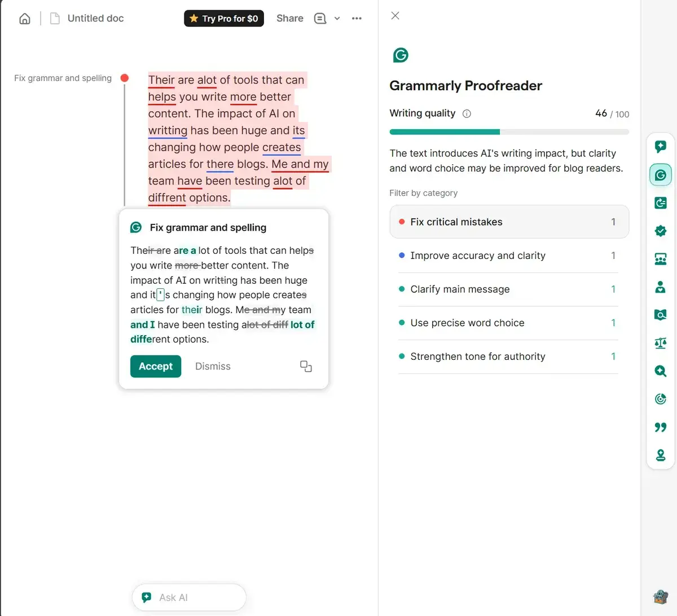The width and height of the screenshot is (677, 616).
Task: Click the Writing quality progress bar
Action: coord(509,131)
